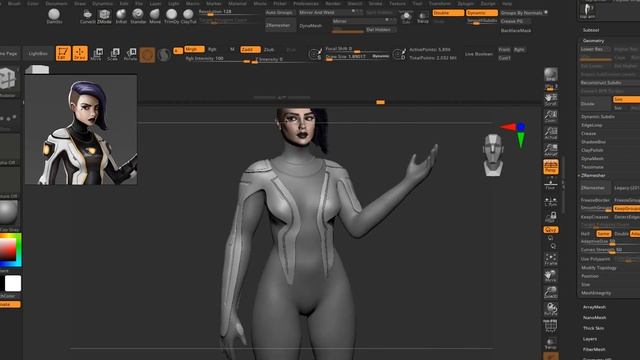This screenshot has height=360, width=640.
Task: Toggle the Transp transparency icon
Action: click(551, 344)
